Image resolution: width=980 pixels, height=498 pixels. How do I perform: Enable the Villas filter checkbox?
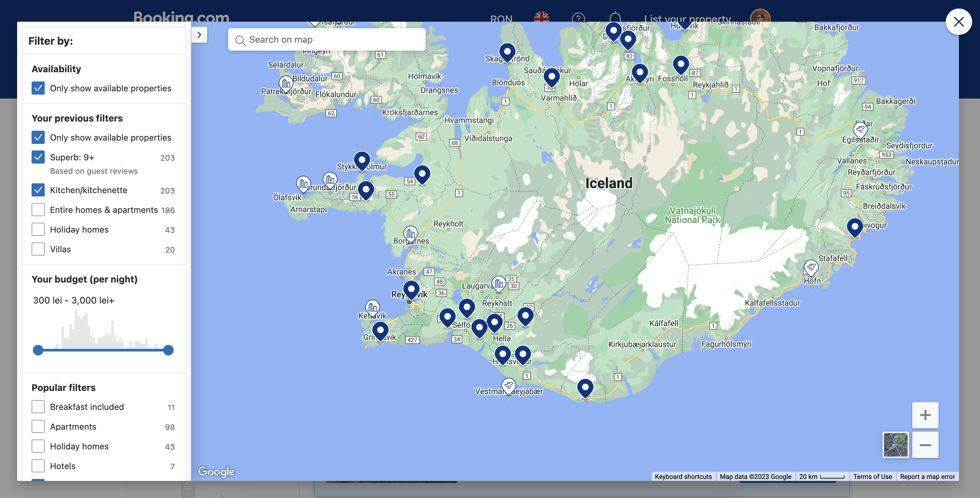38,249
